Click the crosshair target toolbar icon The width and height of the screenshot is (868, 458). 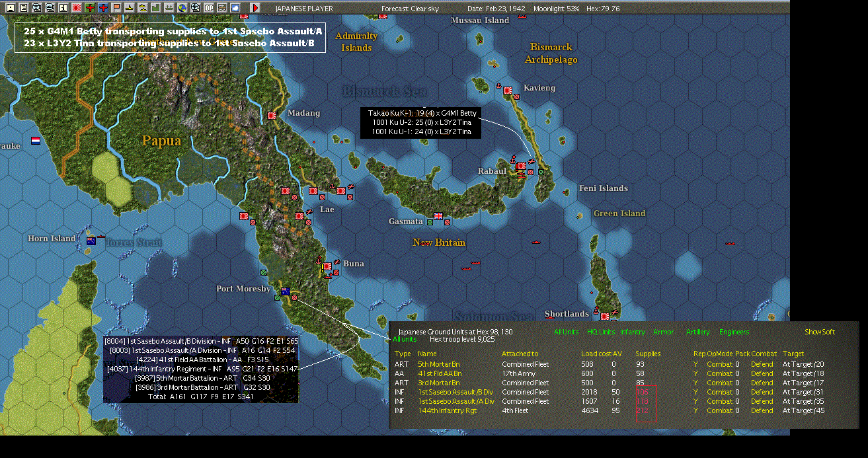coord(195,8)
